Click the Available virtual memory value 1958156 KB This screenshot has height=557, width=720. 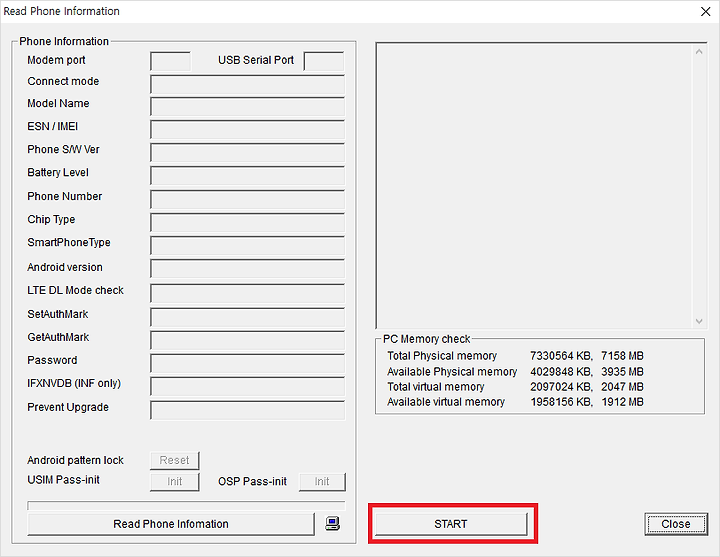561,402
